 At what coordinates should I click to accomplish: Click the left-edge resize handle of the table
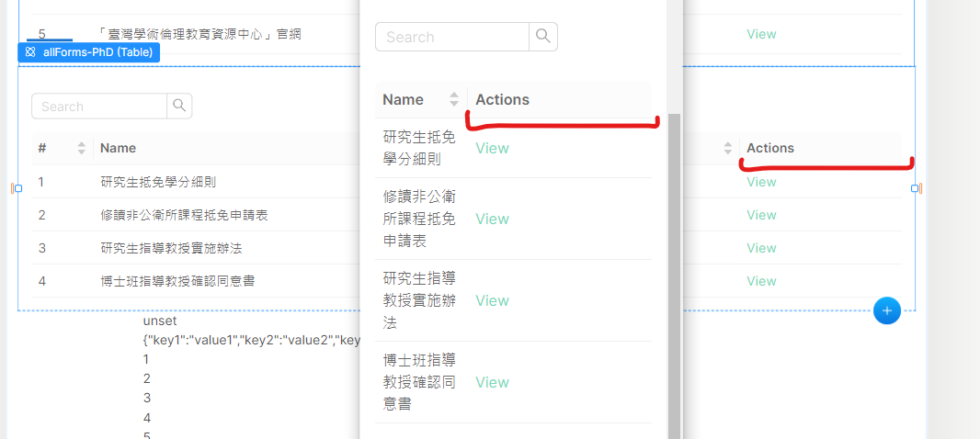click(18, 188)
